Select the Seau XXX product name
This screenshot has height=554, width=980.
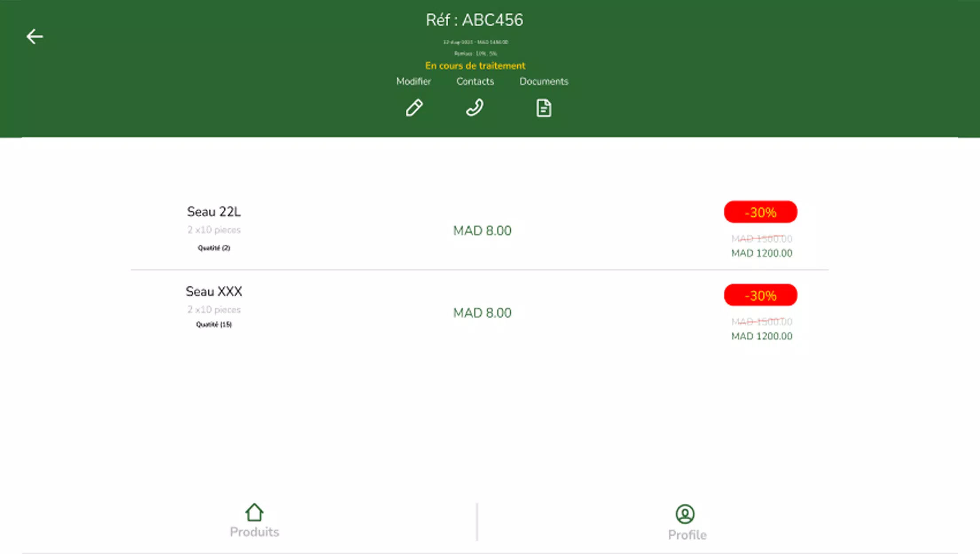(x=214, y=292)
